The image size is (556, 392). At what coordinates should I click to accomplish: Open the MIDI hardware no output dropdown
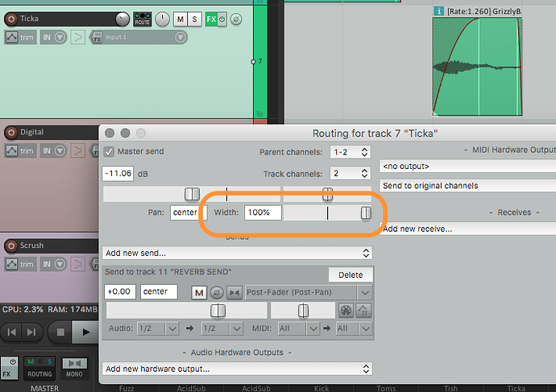(467, 167)
